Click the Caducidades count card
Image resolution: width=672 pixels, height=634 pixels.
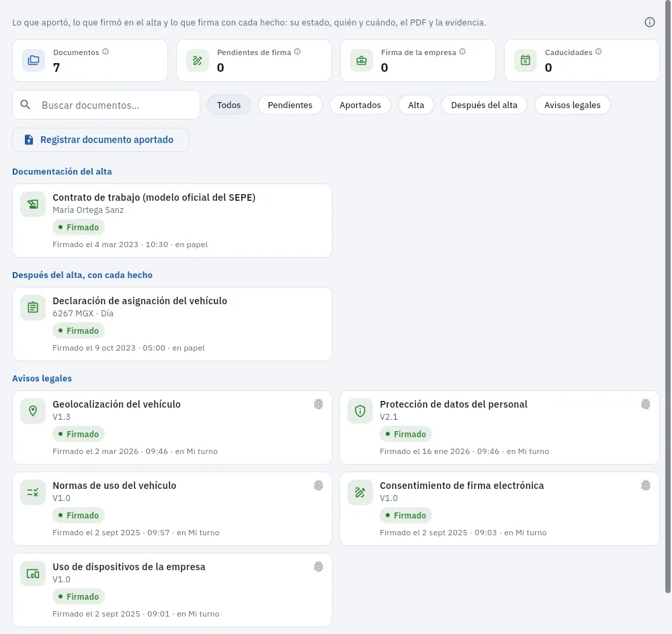581,60
